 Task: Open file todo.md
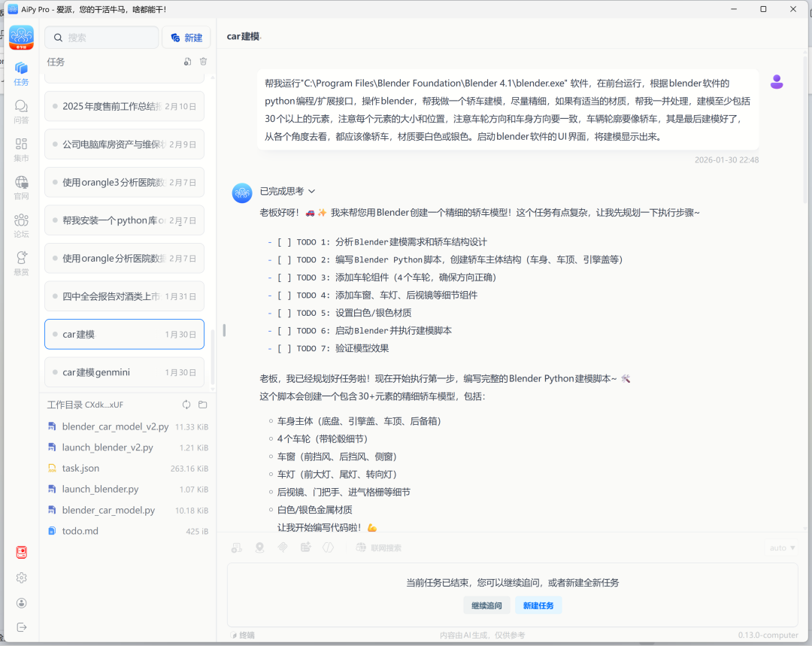point(128,530)
